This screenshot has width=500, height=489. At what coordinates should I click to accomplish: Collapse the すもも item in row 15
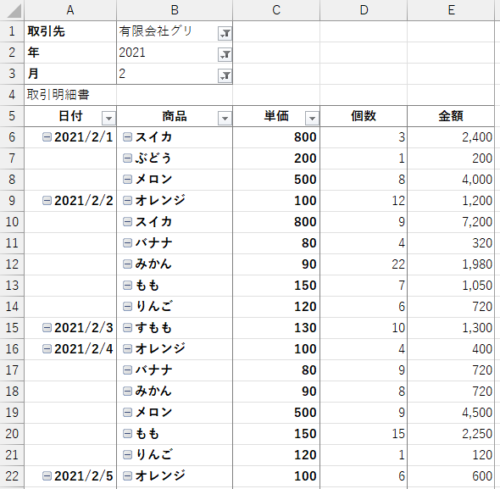coord(128,328)
